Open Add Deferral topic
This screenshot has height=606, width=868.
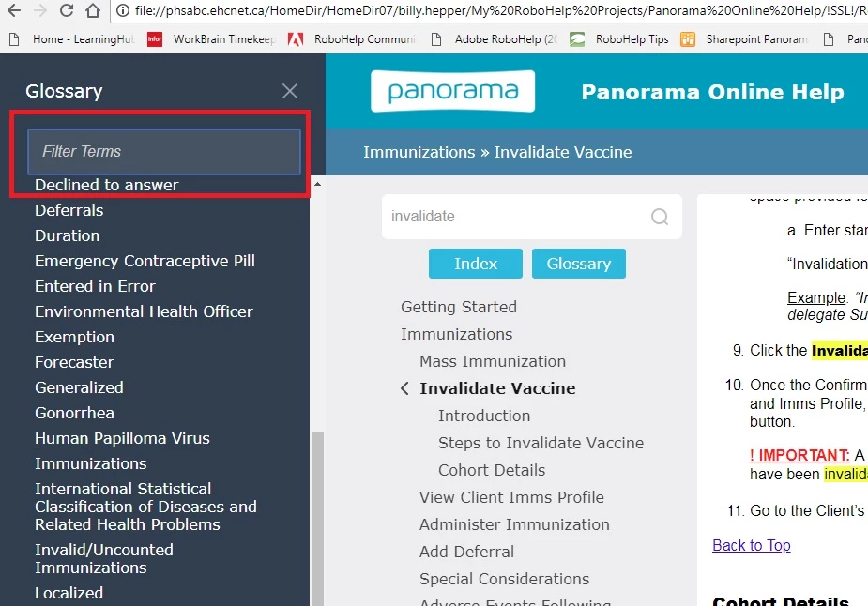(466, 552)
